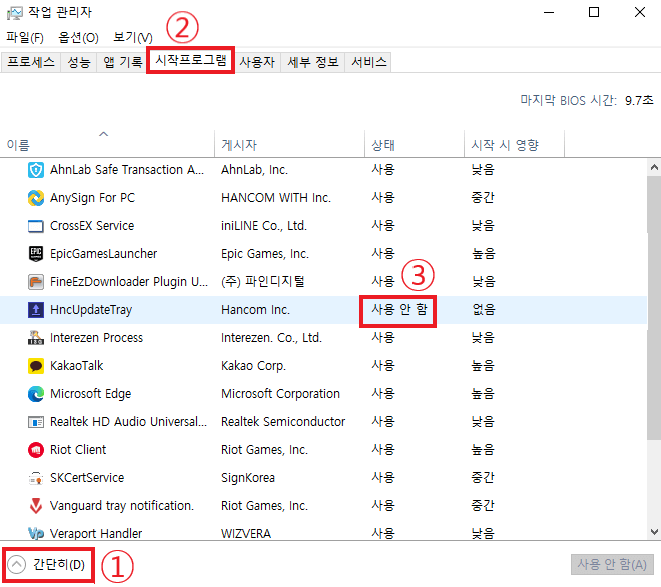
Task: Select the HncUpdateTray row name
Action: 91,310
